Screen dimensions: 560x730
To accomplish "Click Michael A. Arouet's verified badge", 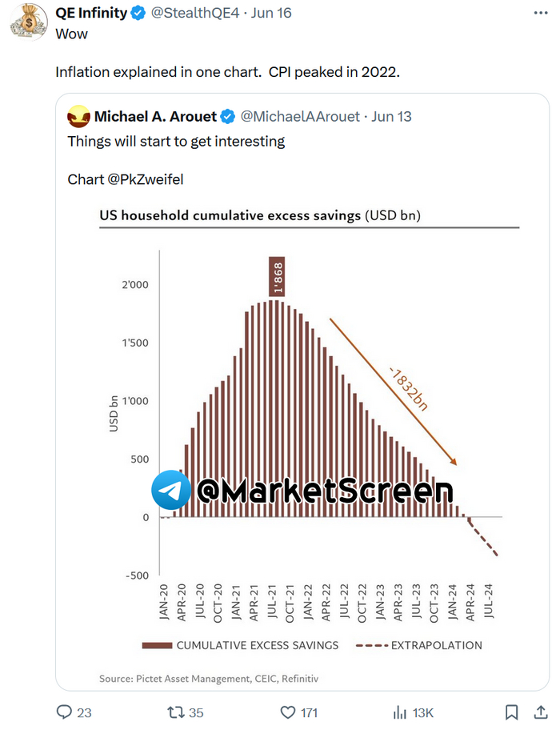I will (x=227, y=117).
